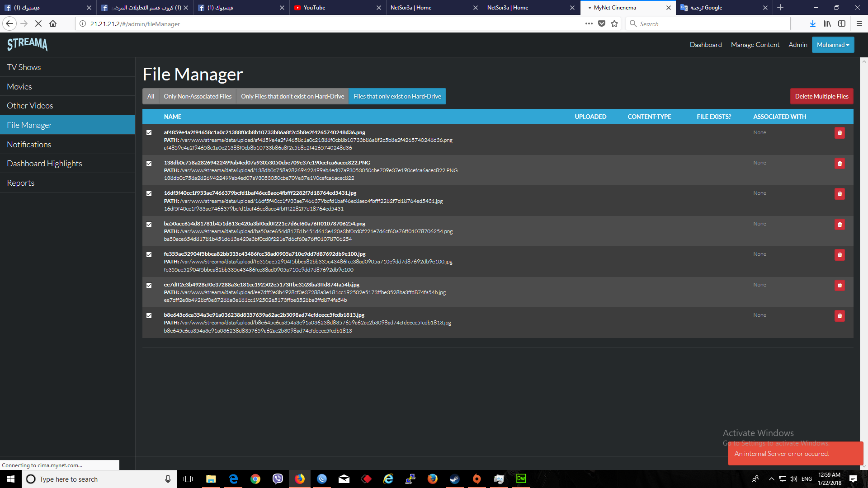The height and width of the screenshot is (488, 868).
Task: Uncheck the af4859e4a2f94658 file checkbox
Action: click(x=149, y=132)
